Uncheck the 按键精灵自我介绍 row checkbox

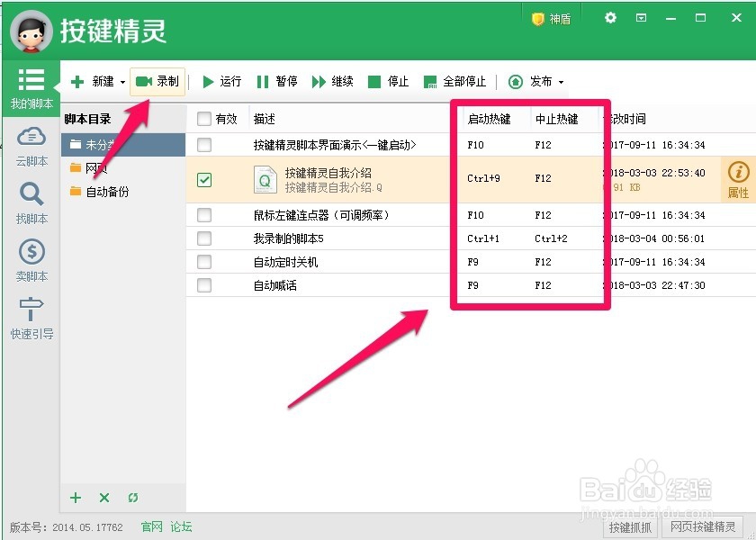(x=204, y=180)
